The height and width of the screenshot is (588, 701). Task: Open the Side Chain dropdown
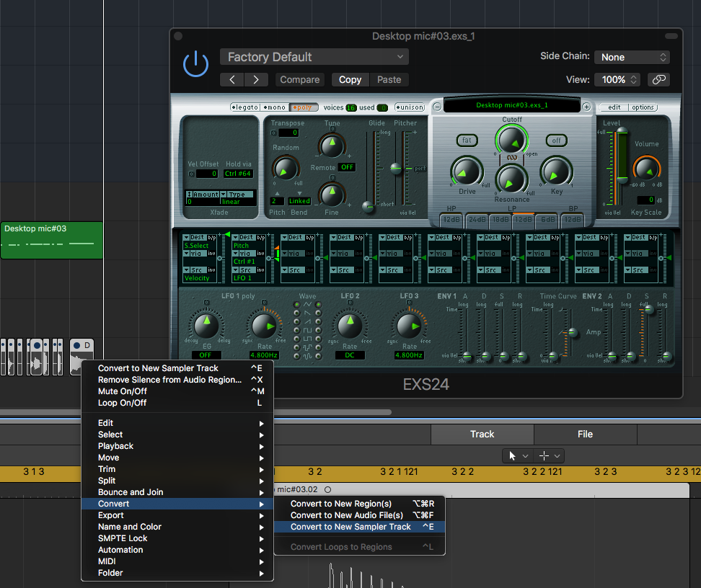click(632, 57)
